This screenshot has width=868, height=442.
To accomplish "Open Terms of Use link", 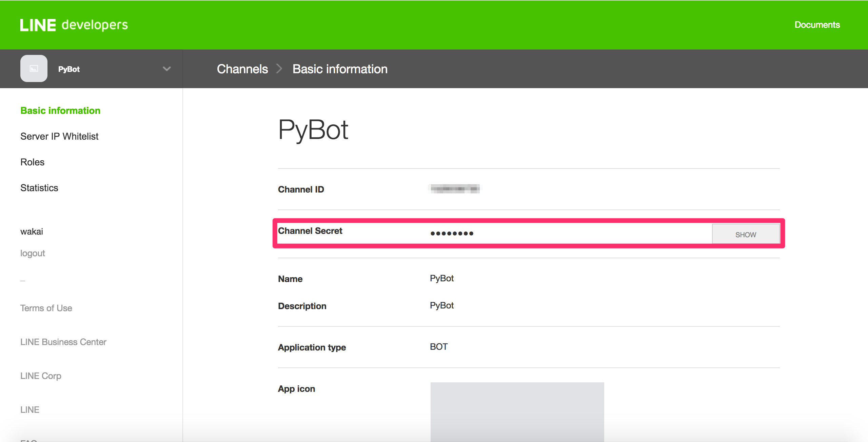I will pos(46,308).
